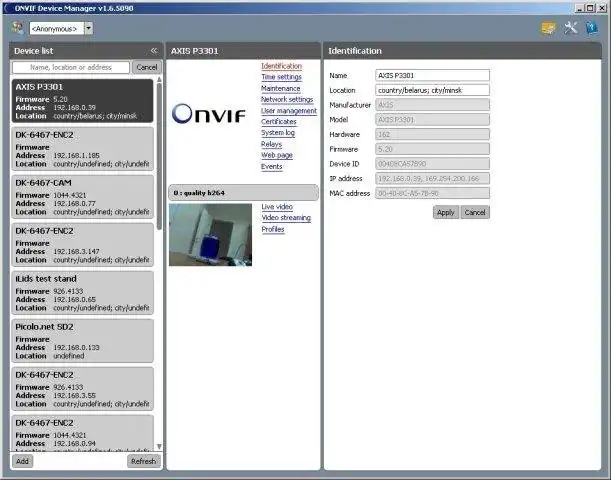Open the tools wrench icon

[x=570, y=28]
